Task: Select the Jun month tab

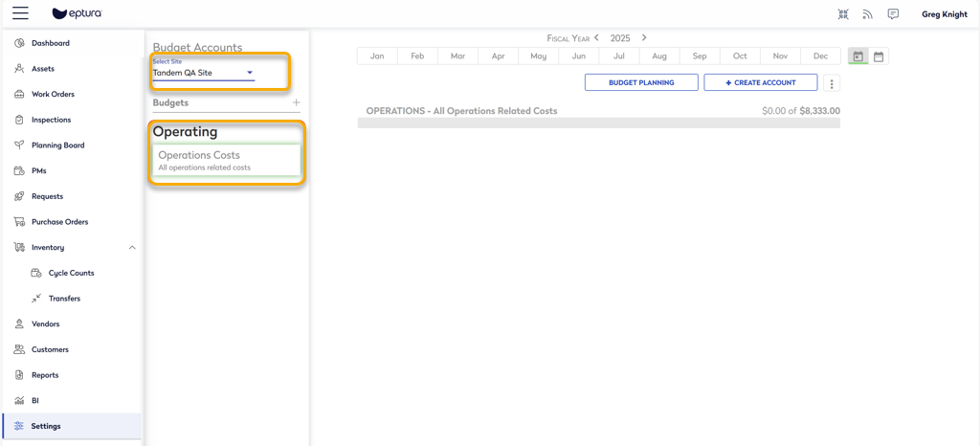Action: click(579, 56)
